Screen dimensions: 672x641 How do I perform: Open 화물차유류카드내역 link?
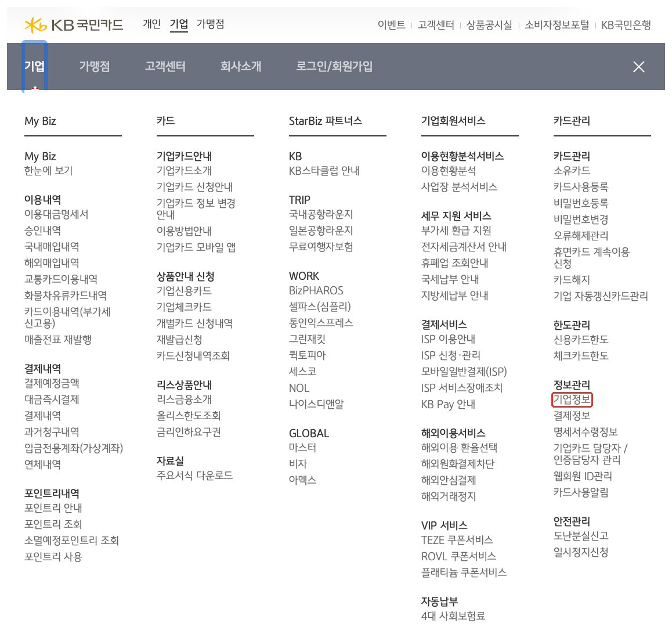(66, 296)
